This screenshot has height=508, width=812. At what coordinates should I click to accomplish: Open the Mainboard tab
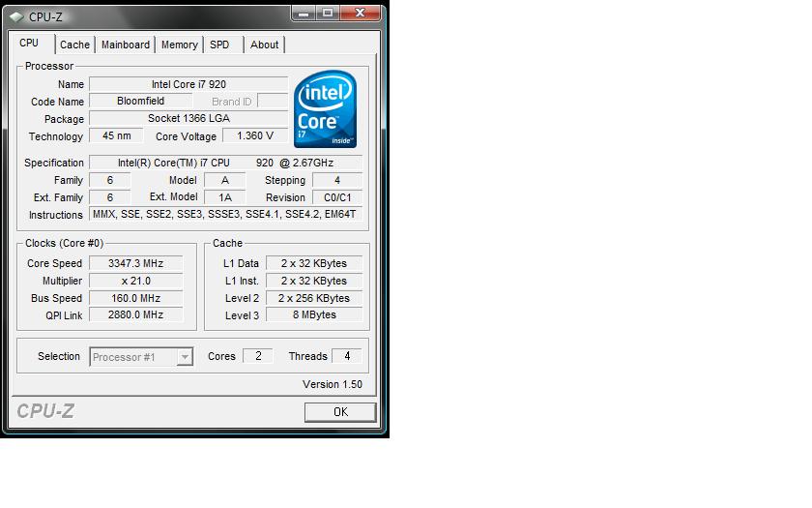[x=126, y=45]
